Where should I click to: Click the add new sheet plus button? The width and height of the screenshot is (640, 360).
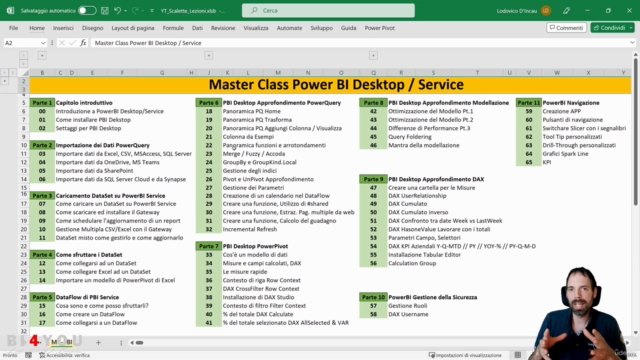[98, 343]
